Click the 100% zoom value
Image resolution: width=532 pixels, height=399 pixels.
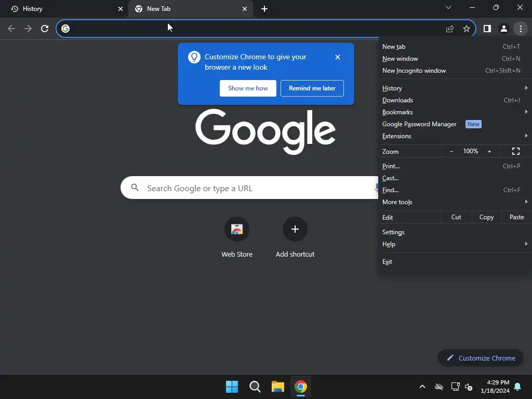pyautogui.click(x=471, y=151)
